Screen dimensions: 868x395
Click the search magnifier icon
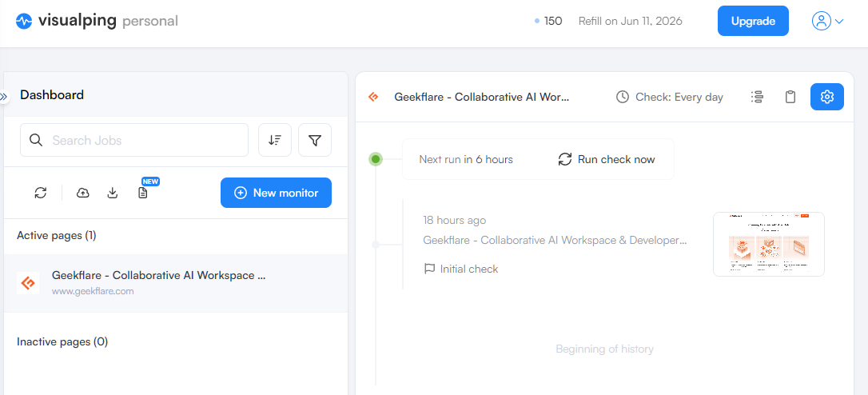point(36,140)
